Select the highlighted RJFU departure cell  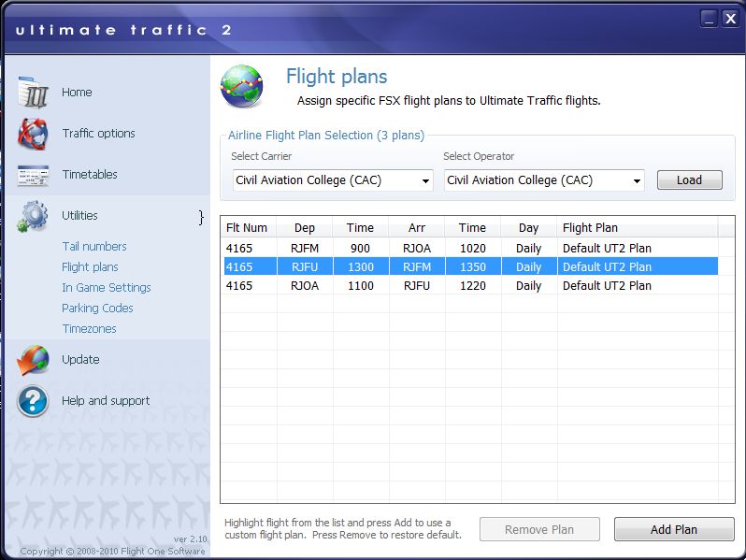[305, 267]
